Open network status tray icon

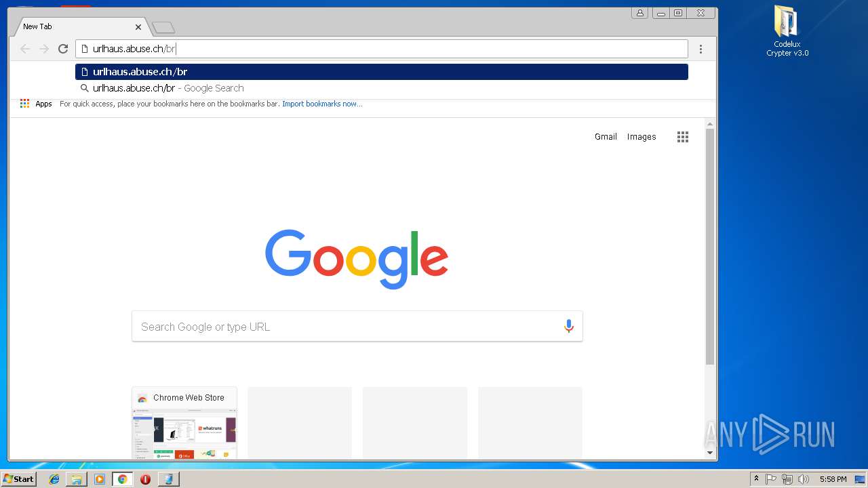pyautogui.click(x=787, y=479)
